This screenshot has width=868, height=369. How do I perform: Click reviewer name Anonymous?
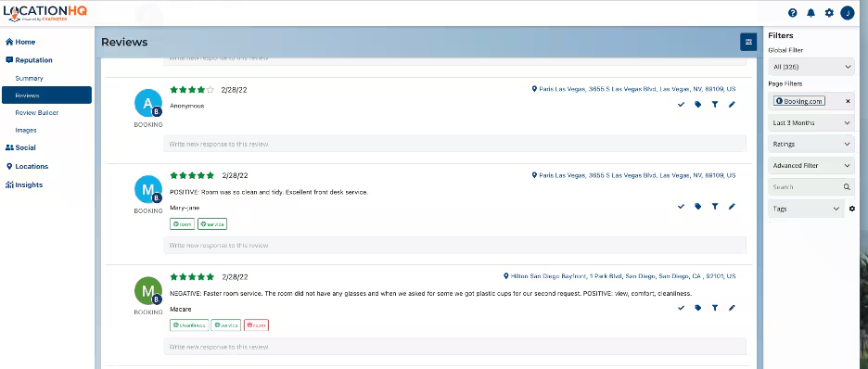coord(187,106)
